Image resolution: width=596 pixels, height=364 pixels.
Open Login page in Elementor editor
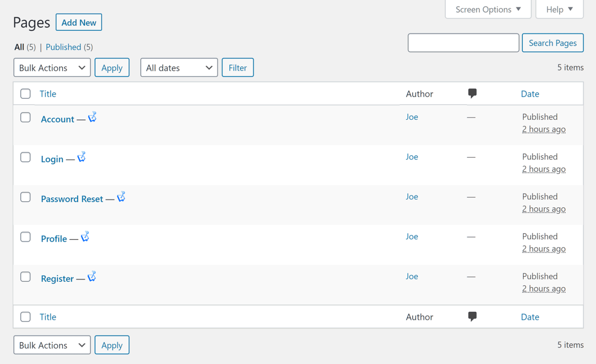pos(81,157)
